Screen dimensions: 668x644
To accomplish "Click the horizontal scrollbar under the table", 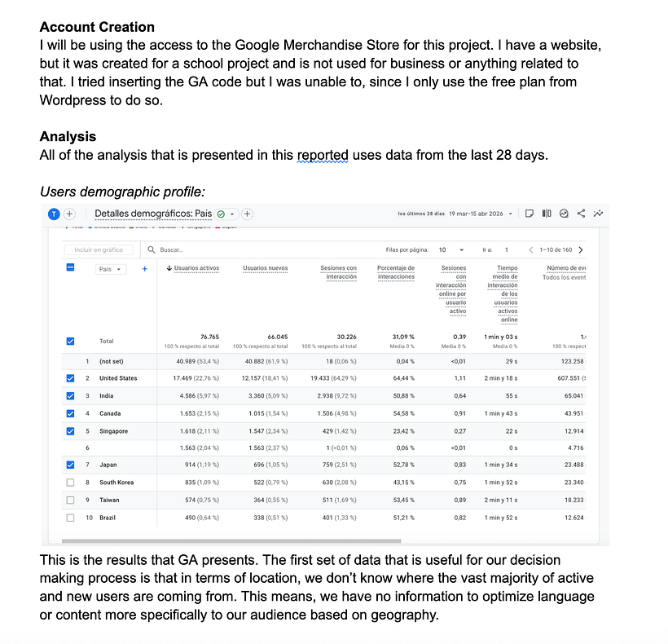I will click(x=231, y=540).
